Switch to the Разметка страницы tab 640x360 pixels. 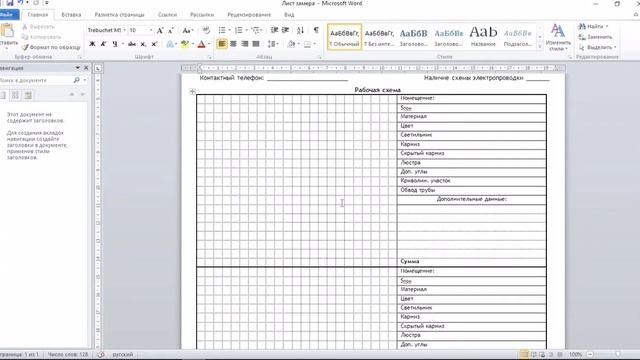120,15
